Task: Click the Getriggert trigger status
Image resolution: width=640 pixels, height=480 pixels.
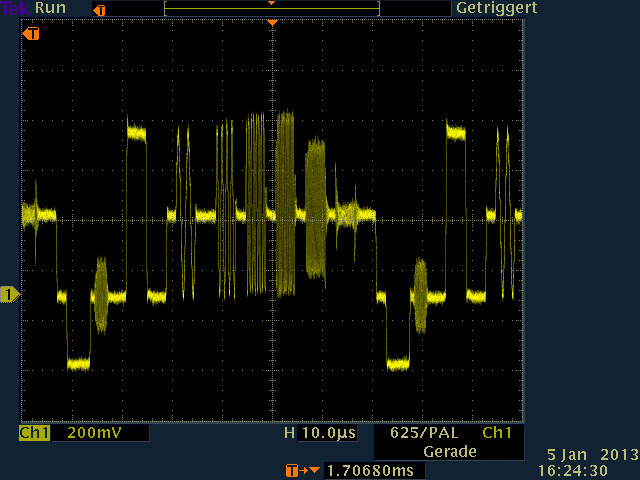Action: click(497, 8)
